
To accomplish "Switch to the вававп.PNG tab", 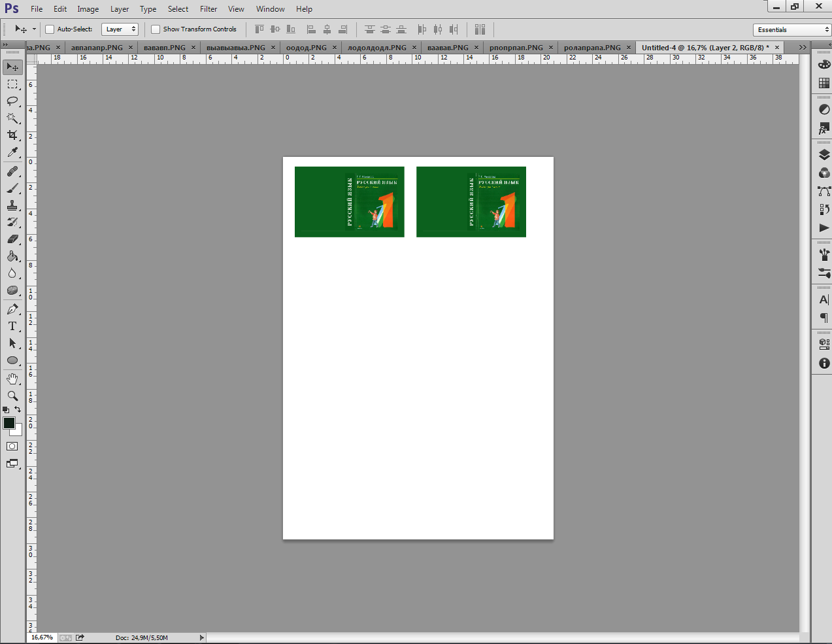I will tap(164, 48).
